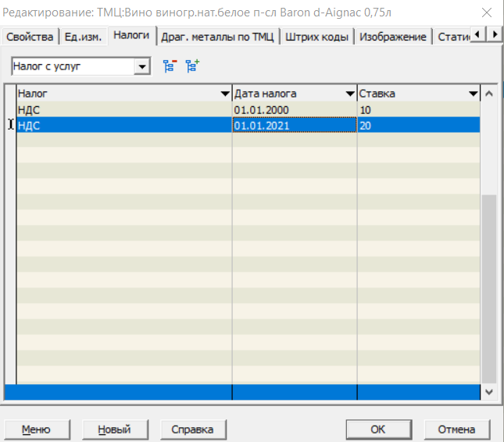Click scroll up arrow of table
This screenshot has height=442, width=504.
pos(490,94)
